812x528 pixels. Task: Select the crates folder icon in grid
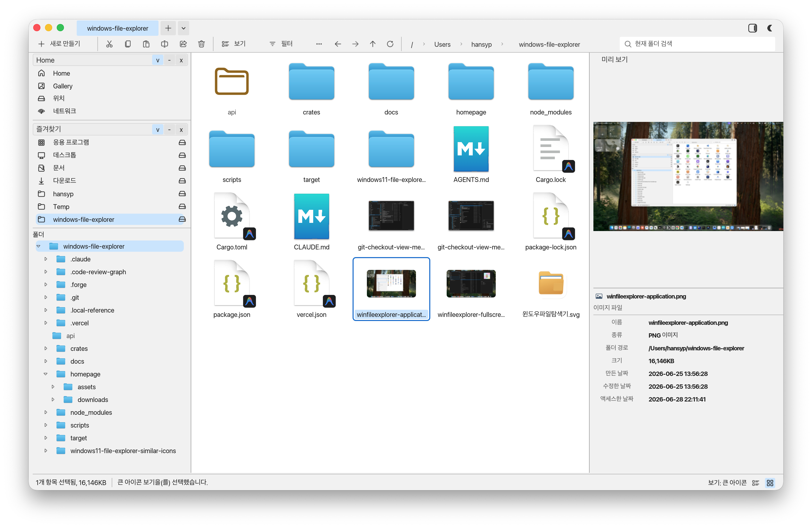(x=311, y=82)
